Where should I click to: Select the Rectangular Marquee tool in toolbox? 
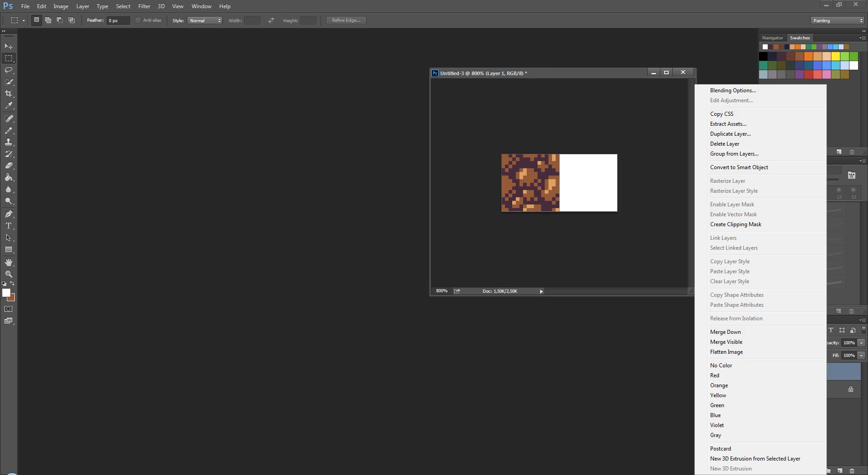(9, 58)
